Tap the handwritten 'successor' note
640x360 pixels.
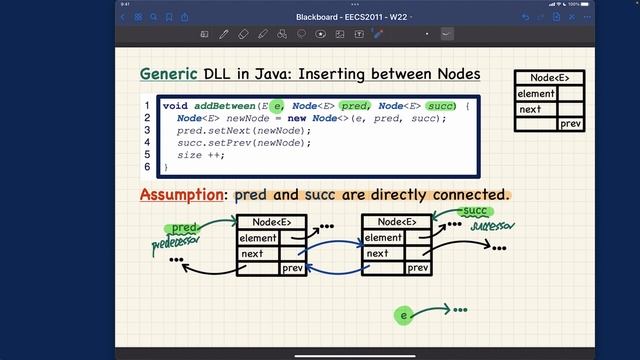click(x=493, y=226)
